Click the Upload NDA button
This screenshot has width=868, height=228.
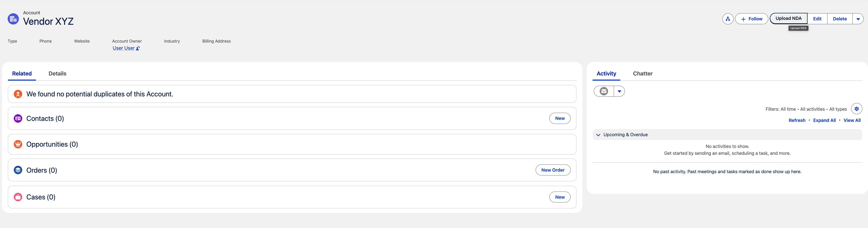[788, 18]
